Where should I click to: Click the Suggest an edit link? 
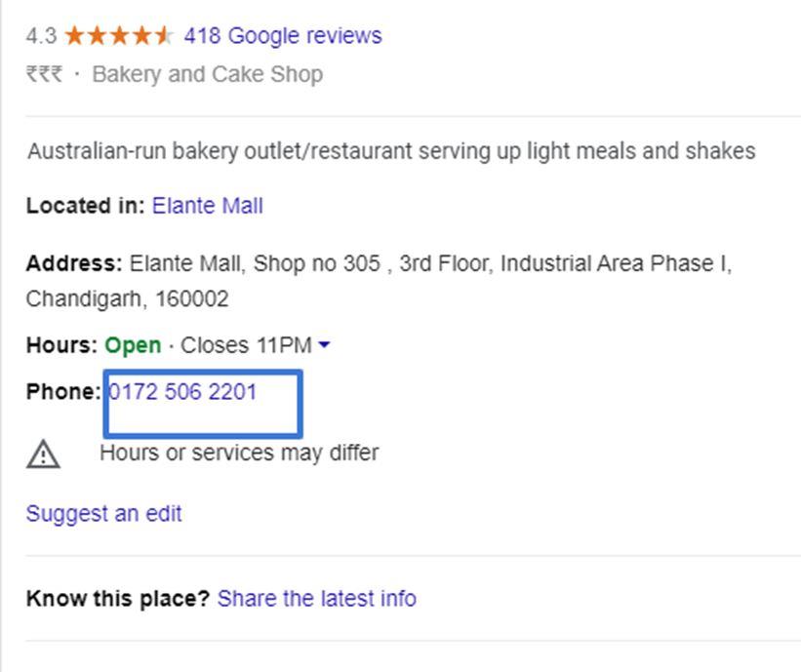click(103, 513)
